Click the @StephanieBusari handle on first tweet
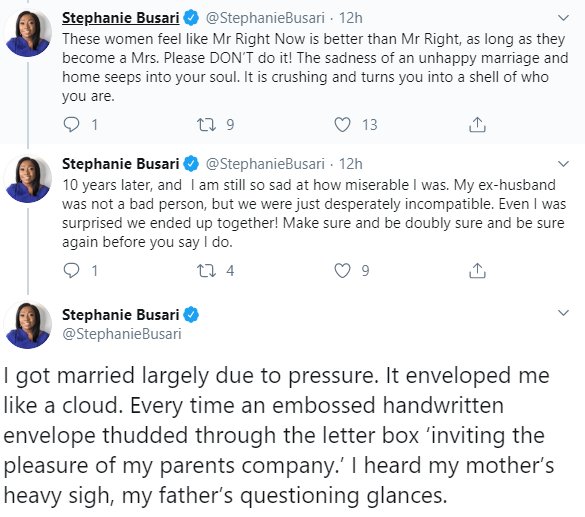Screen dimensions: 585x517 tap(265, 18)
